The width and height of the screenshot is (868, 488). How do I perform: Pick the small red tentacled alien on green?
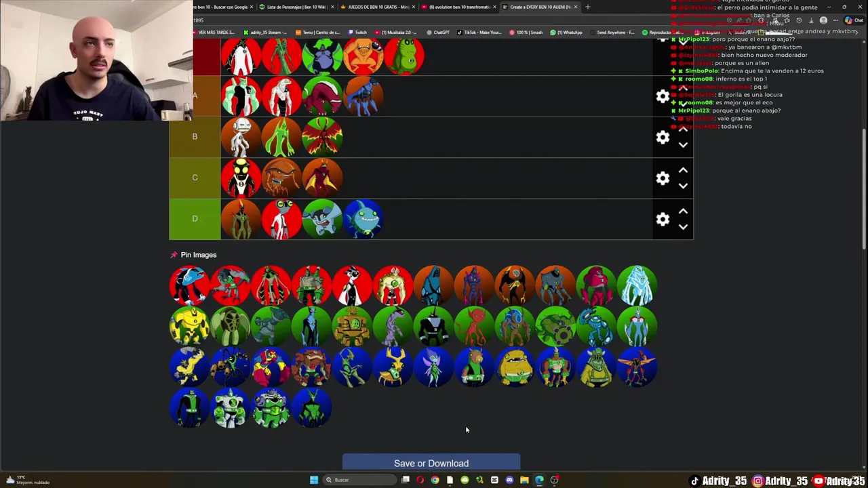(474, 326)
